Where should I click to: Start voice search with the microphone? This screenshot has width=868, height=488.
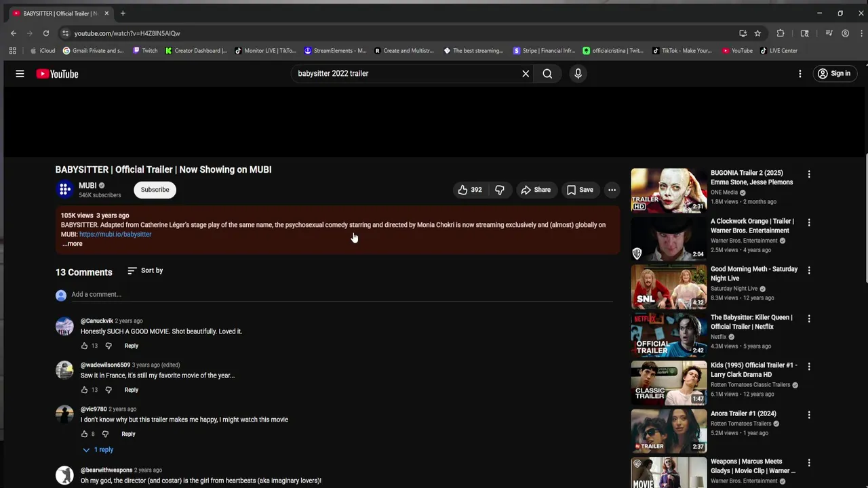click(578, 74)
